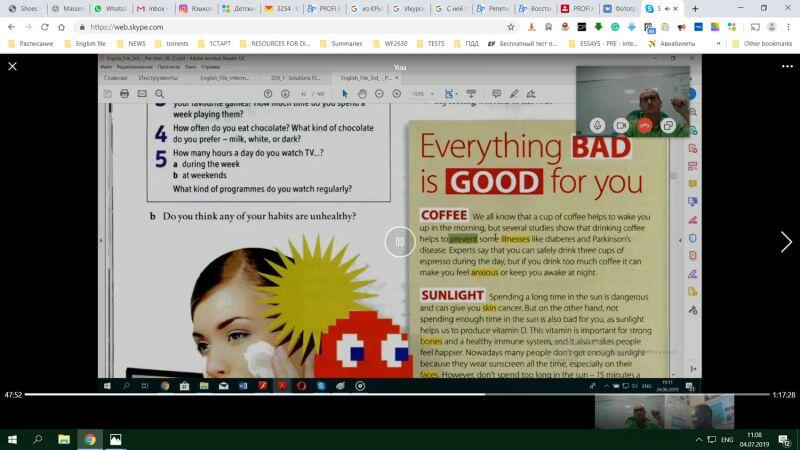Open Chrome from the Windows taskbar
This screenshot has height=450, width=800.
pyautogui.click(x=89, y=439)
